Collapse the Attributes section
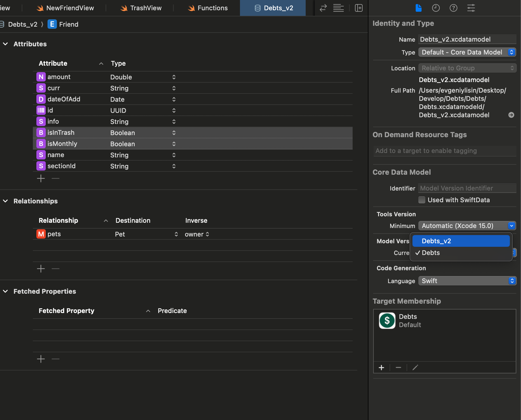521x420 pixels. 5,44
